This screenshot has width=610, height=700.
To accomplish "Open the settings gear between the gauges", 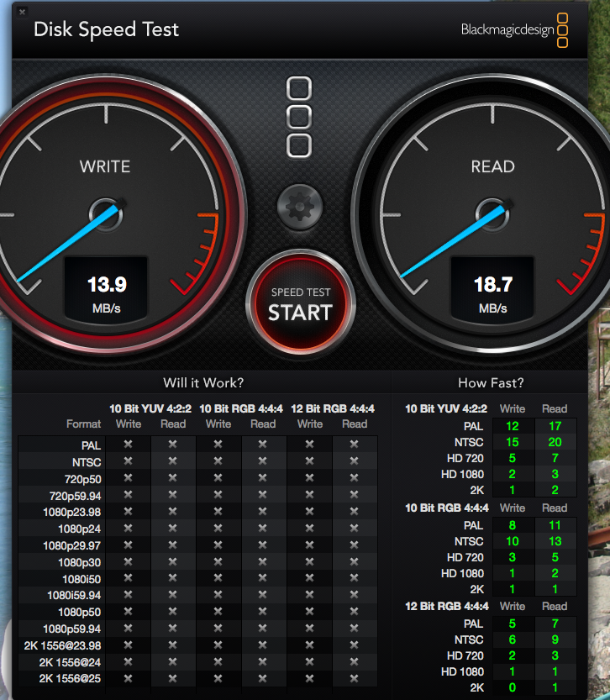I will pos(300,207).
